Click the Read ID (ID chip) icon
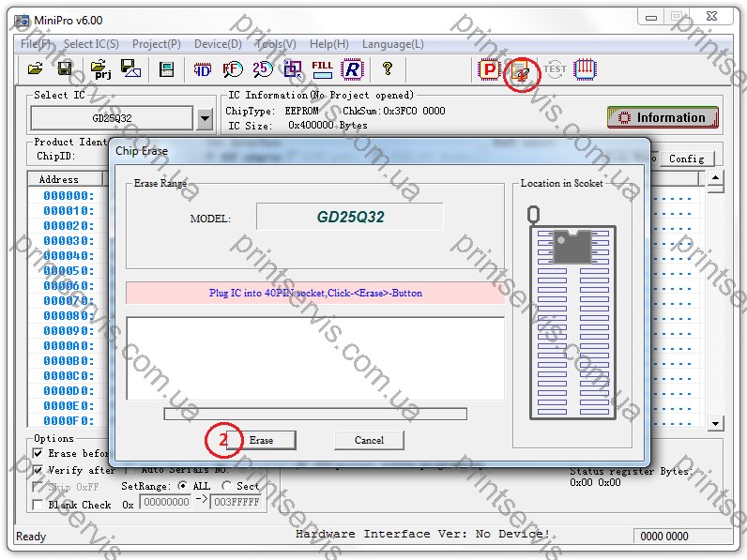 [x=203, y=69]
